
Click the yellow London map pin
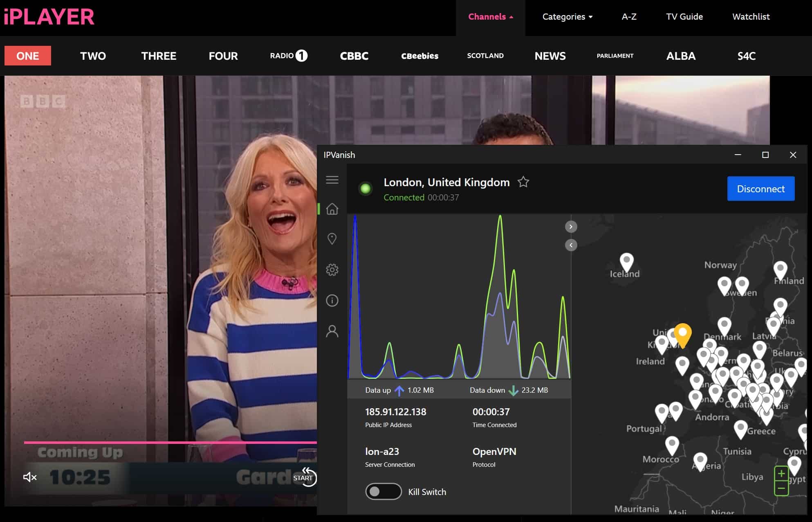682,335
